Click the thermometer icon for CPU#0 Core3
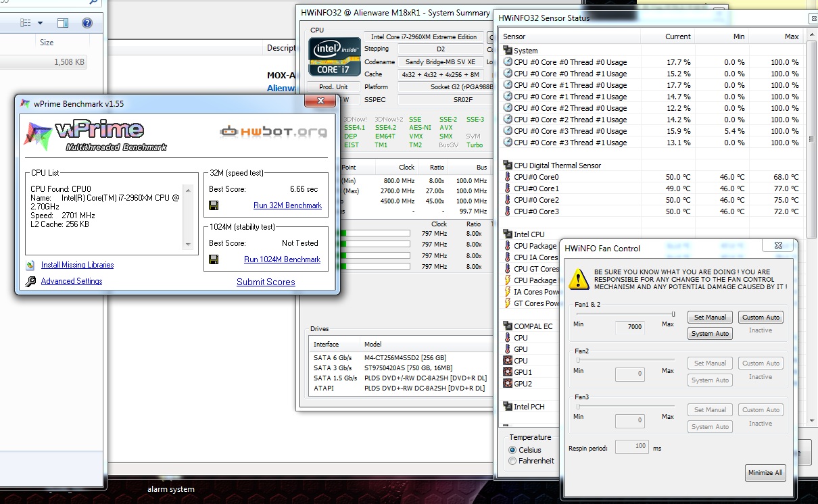The image size is (818, 504). tap(508, 211)
